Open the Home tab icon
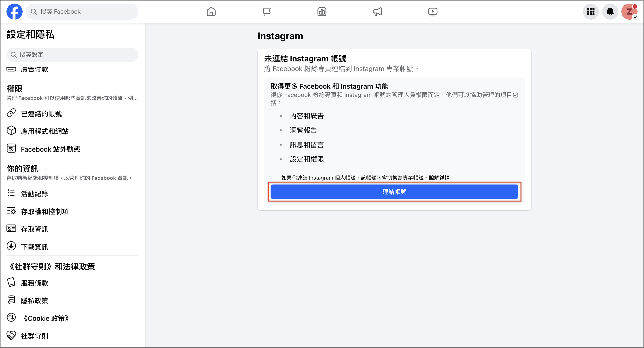The width and height of the screenshot is (644, 348). pyautogui.click(x=211, y=11)
